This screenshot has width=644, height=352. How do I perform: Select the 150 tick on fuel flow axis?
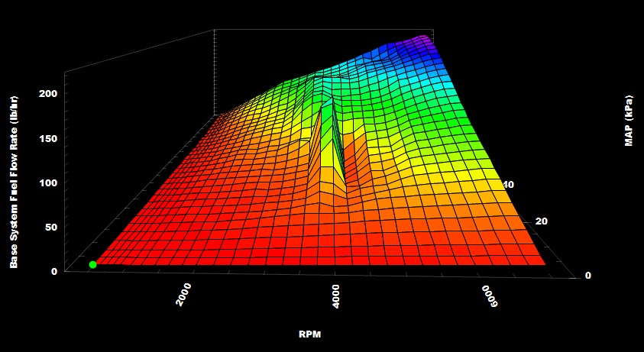click(47, 138)
